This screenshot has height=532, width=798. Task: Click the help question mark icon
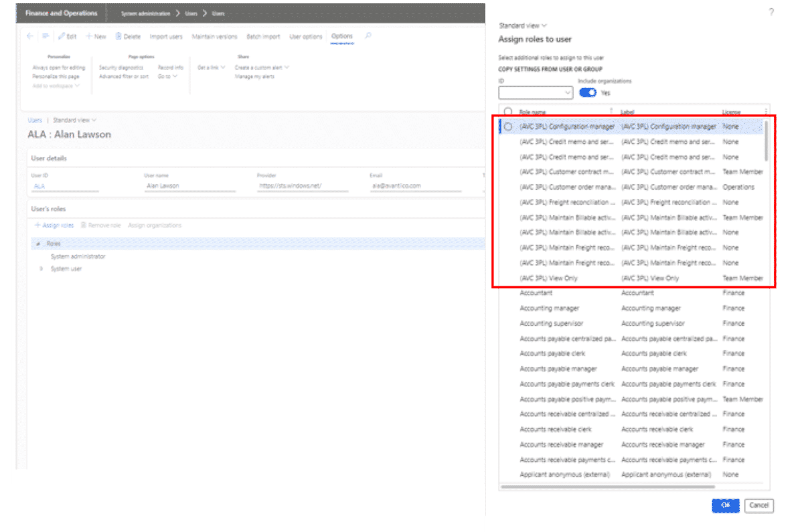[x=771, y=12]
